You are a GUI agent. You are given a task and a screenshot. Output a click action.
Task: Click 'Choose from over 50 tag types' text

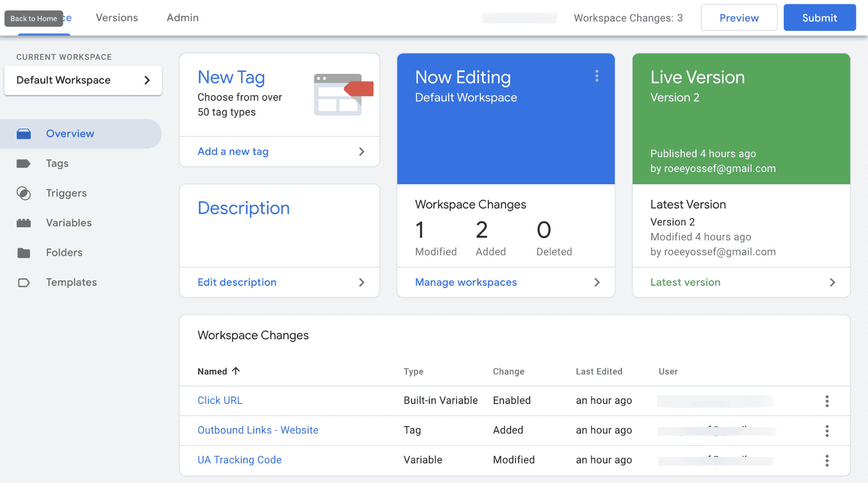click(x=240, y=105)
